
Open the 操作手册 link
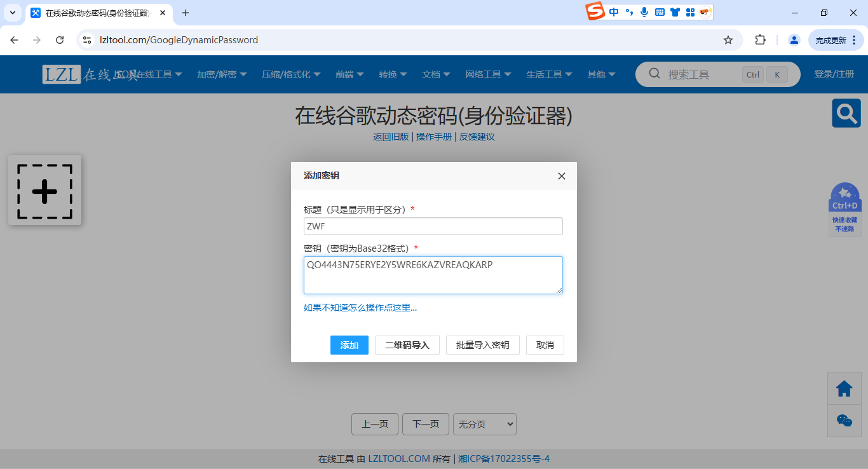click(x=434, y=137)
